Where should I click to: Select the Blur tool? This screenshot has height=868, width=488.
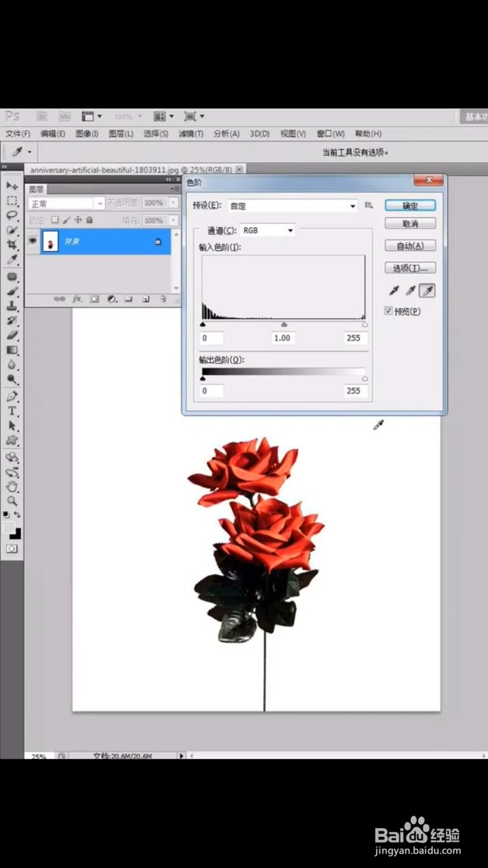[x=12, y=365]
